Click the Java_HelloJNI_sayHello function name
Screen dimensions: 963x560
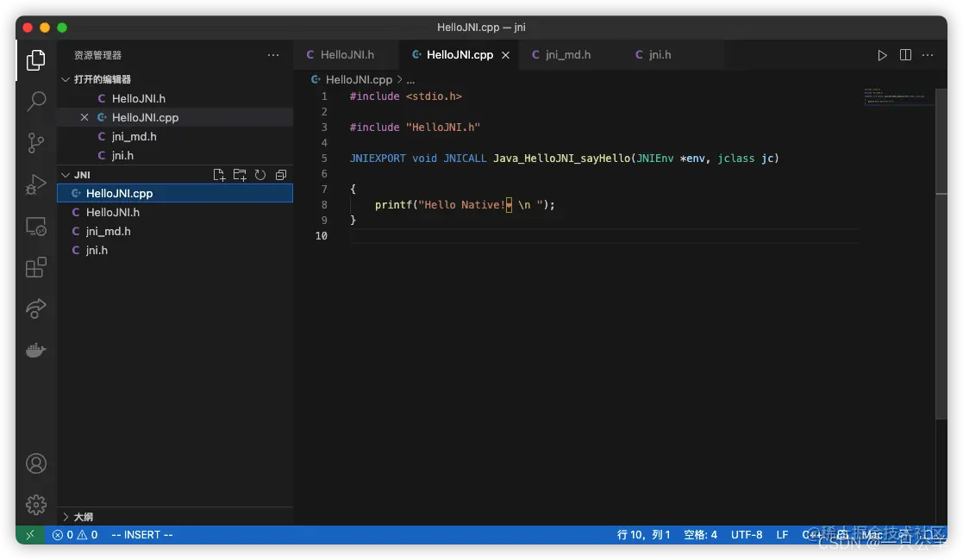coord(561,159)
